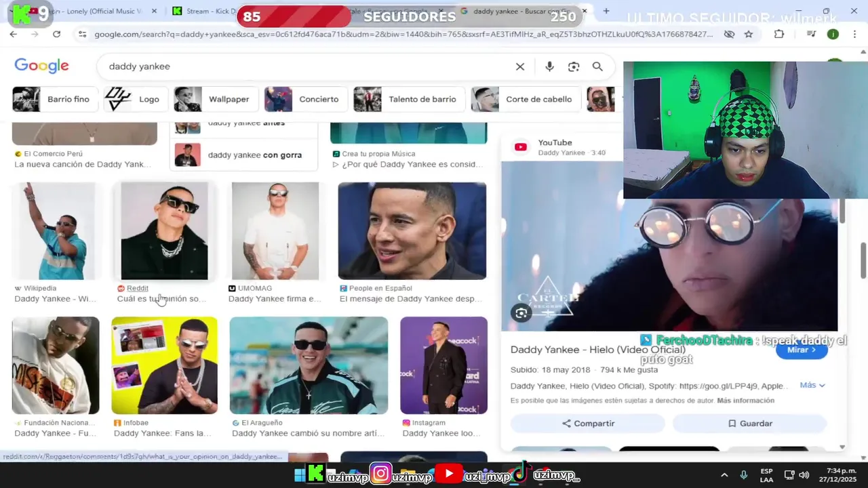Filter images by Concierto chip
Viewport: 868px width, 488px height.
(307, 99)
